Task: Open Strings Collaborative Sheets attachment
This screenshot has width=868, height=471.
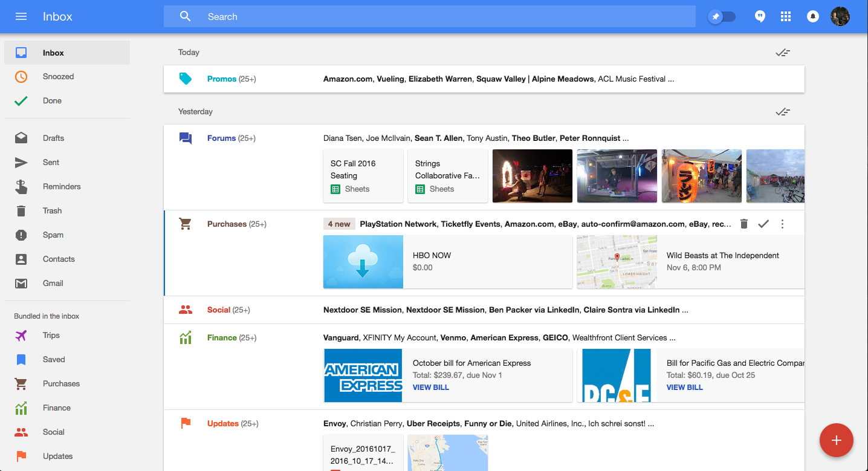Action: (x=448, y=176)
